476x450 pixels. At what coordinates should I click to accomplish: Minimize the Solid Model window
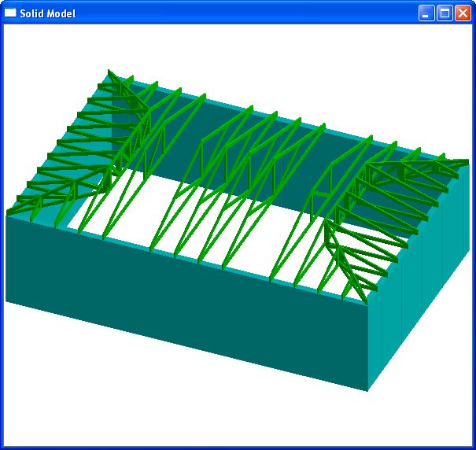tap(426, 13)
